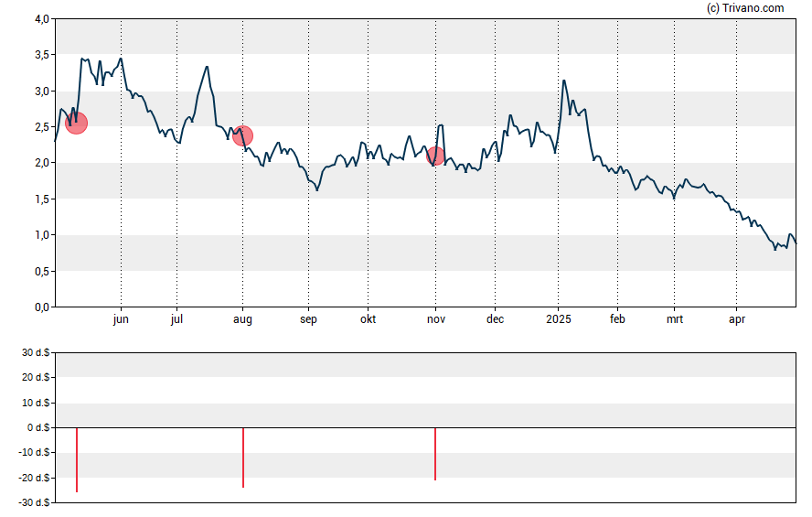
Task: Click the '0 d.$' axis label
Action: pyautogui.click(x=38, y=428)
